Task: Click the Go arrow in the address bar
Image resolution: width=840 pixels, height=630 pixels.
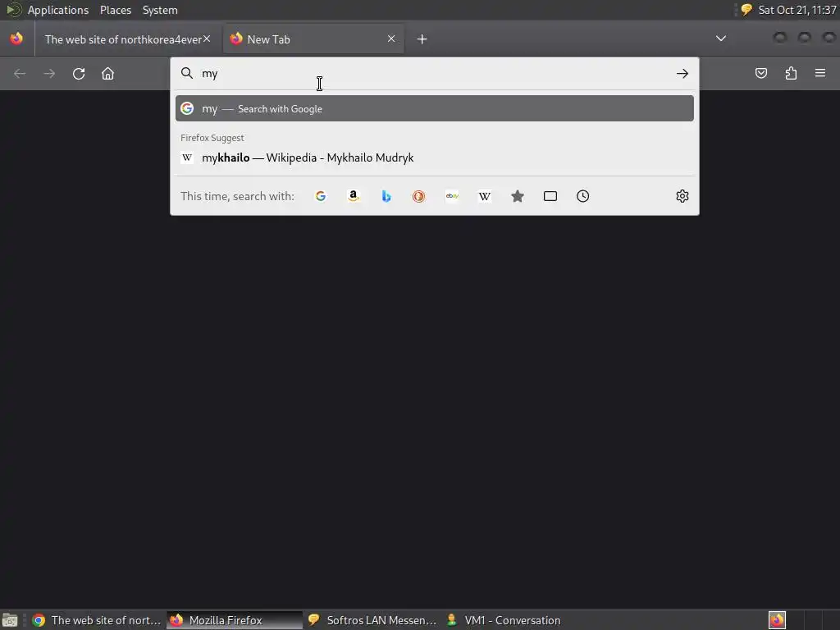Action: pyautogui.click(x=682, y=73)
